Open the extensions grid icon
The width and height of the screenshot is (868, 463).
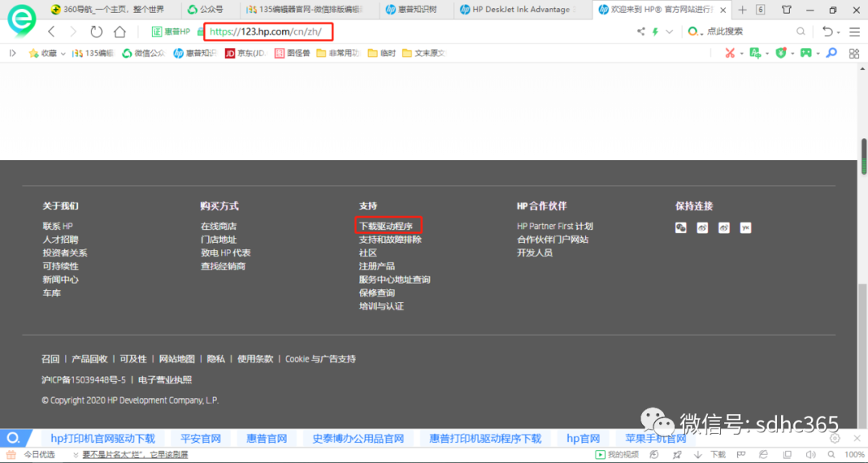coord(854,53)
